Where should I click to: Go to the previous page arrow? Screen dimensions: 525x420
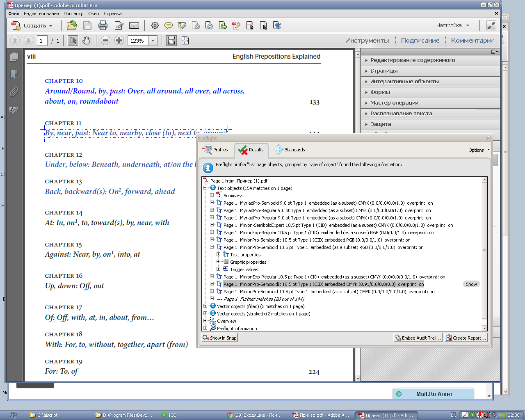pos(15,40)
